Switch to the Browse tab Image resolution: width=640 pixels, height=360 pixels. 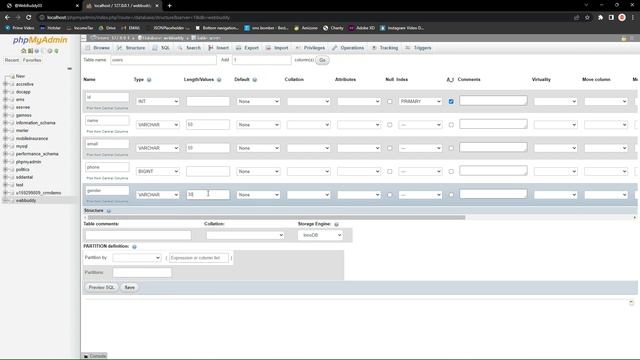98,48
